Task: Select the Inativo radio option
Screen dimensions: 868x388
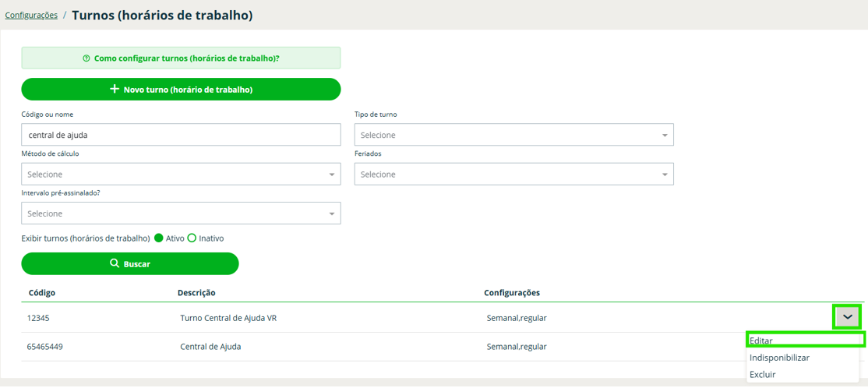Action: click(192, 238)
